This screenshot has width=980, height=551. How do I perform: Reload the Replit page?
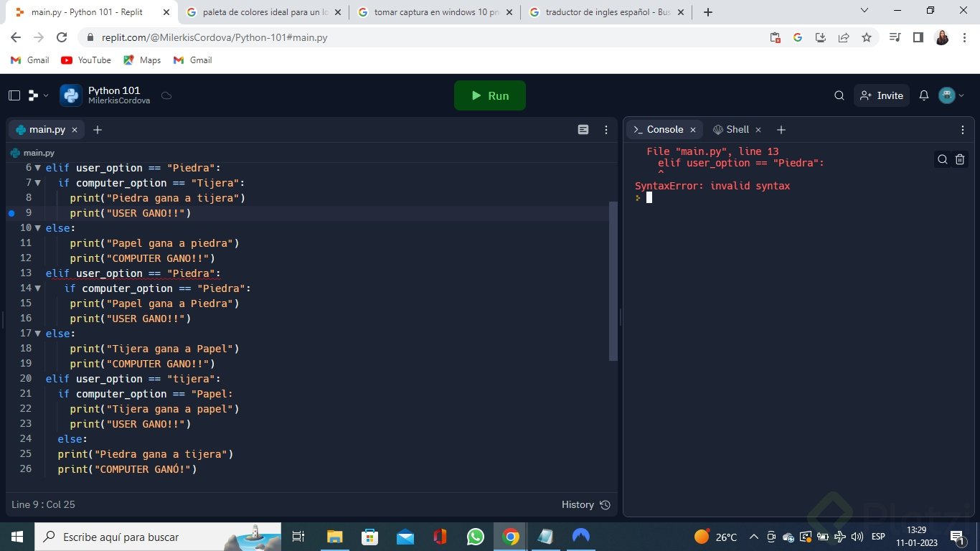[x=62, y=37]
